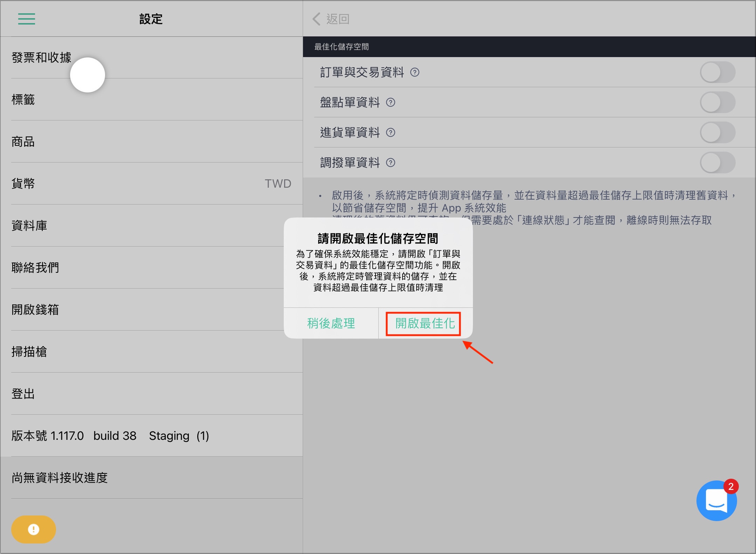This screenshot has width=756, height=554.
Task: Toggle the 盤點單資料 switch
Action: point(717,102)
